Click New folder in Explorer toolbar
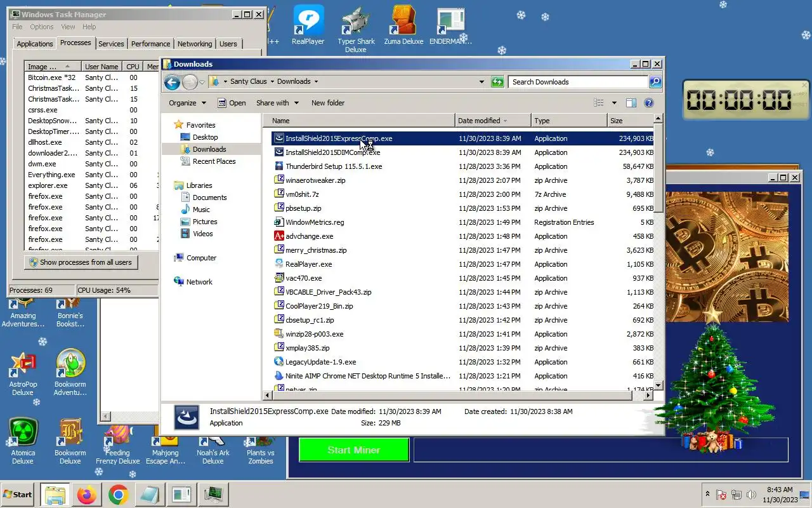This screenshot has height=508, width=812. coord(328,103)
